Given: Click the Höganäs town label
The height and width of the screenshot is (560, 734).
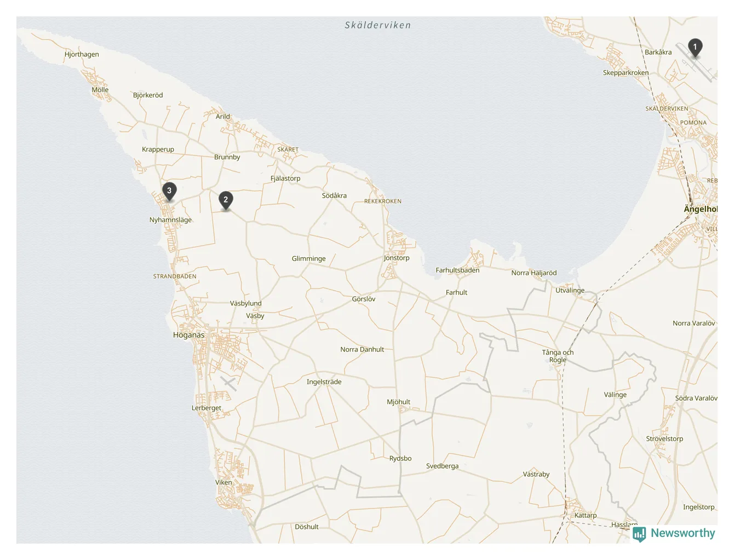Looking at the screenshot, I should [x=188, y=335].
